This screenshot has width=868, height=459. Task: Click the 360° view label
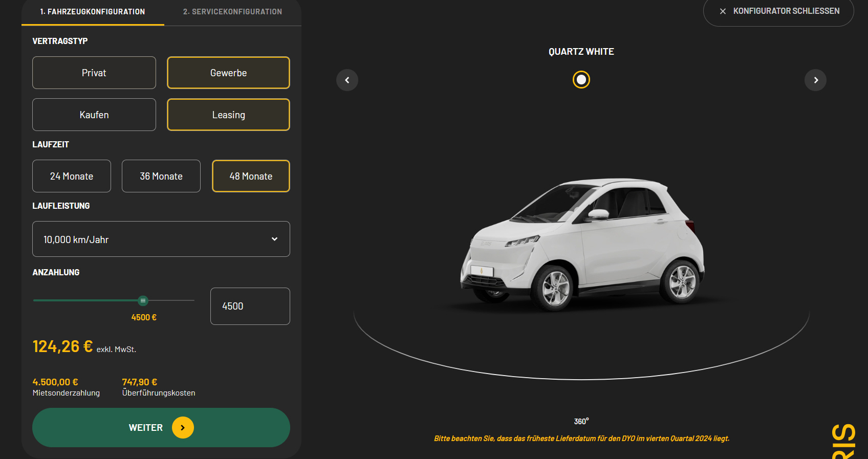point(581,421)
